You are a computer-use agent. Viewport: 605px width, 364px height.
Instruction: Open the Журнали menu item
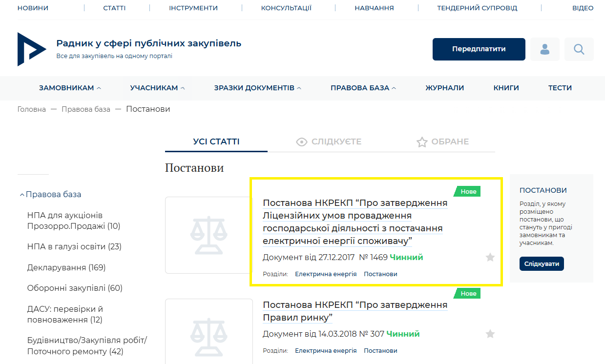click(x=444, y=88)
